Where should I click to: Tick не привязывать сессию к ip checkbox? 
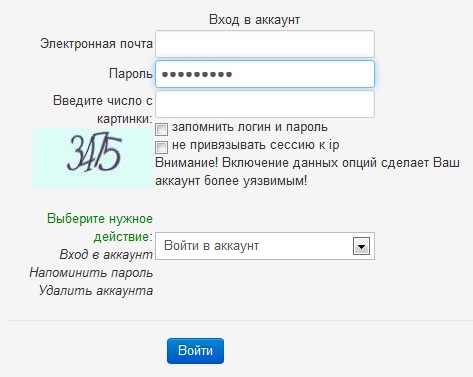[x=161, y=147]
